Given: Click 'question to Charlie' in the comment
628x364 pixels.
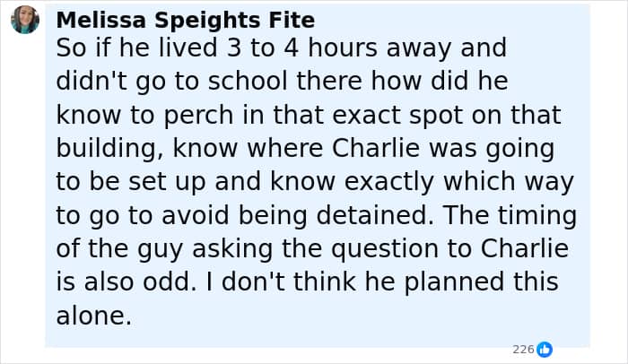Looking at the screenshot, I should (x=449, y=249).
